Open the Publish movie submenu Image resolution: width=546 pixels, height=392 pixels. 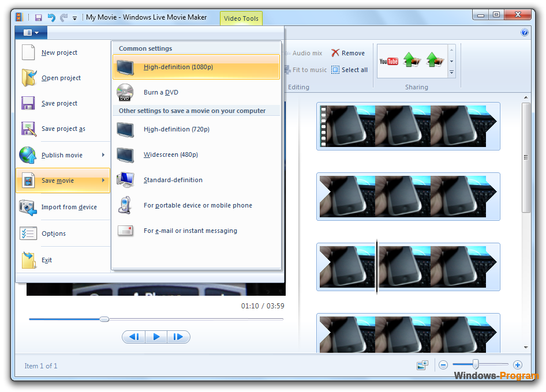(x=63, y=155)
